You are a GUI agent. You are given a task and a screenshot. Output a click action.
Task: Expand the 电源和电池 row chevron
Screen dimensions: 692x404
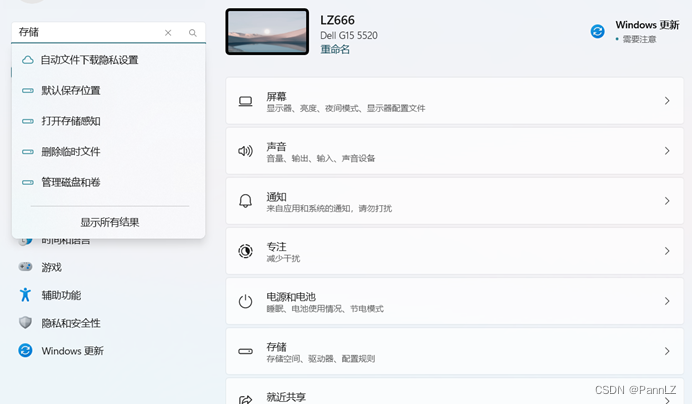coord(667,301)
